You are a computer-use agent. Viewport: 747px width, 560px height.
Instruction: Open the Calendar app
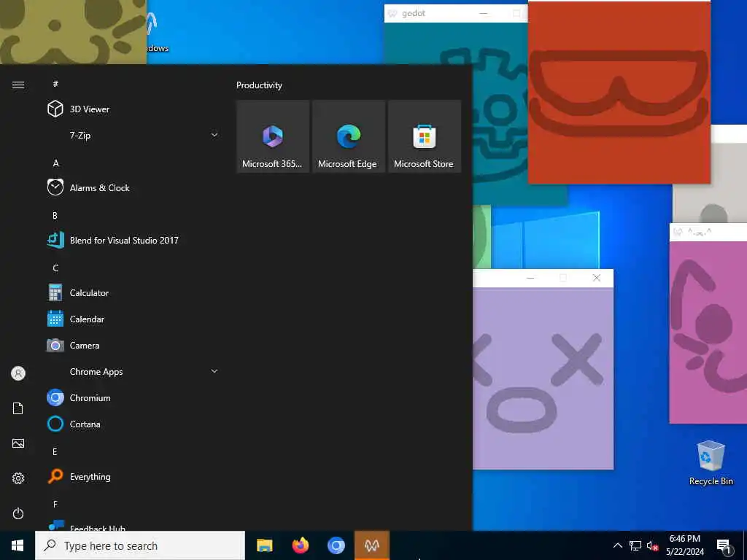point(133,319)
